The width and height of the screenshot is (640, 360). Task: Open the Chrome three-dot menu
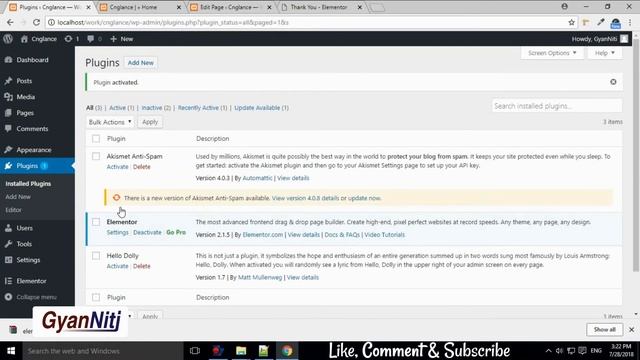[x=630, y=22]
